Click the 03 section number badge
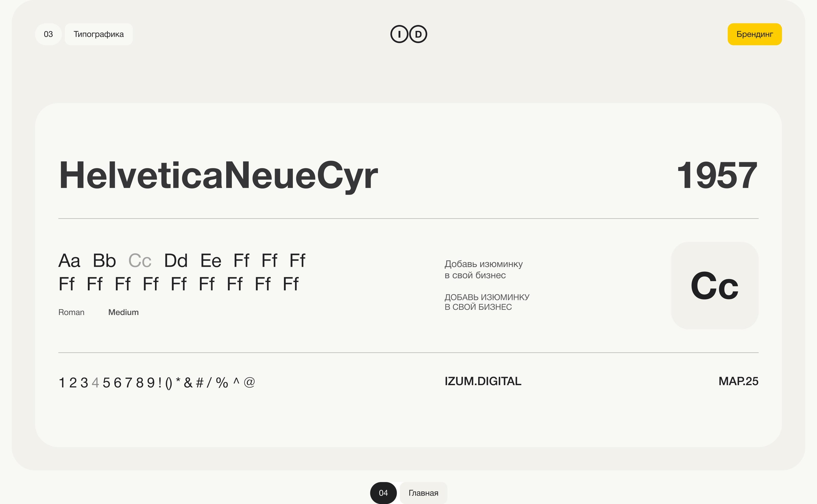Image resolution: width=817 pixels, height=504 pixels. click(x=48, y=34)
